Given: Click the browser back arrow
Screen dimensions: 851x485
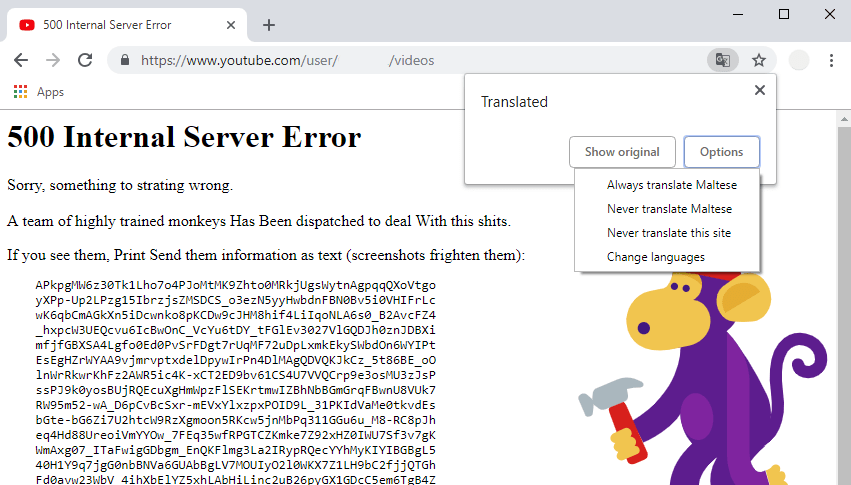Looking at the screenshot, I should coord(21,60).
